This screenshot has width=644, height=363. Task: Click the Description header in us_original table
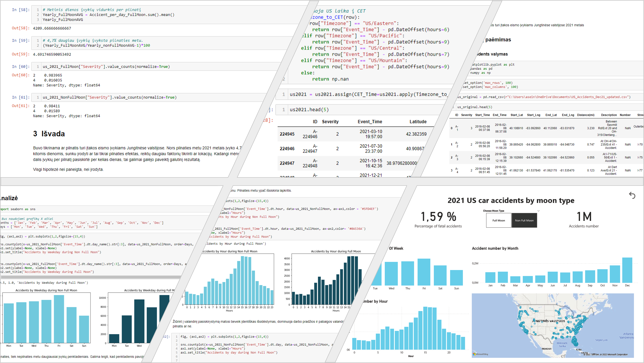(609, 115)
